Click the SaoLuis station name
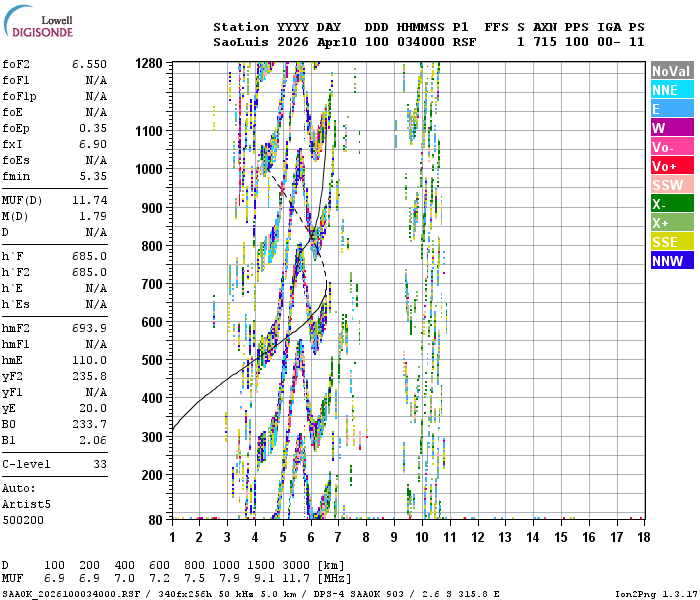Viewport: 700px width, 600px height. (x=241, y=42)
